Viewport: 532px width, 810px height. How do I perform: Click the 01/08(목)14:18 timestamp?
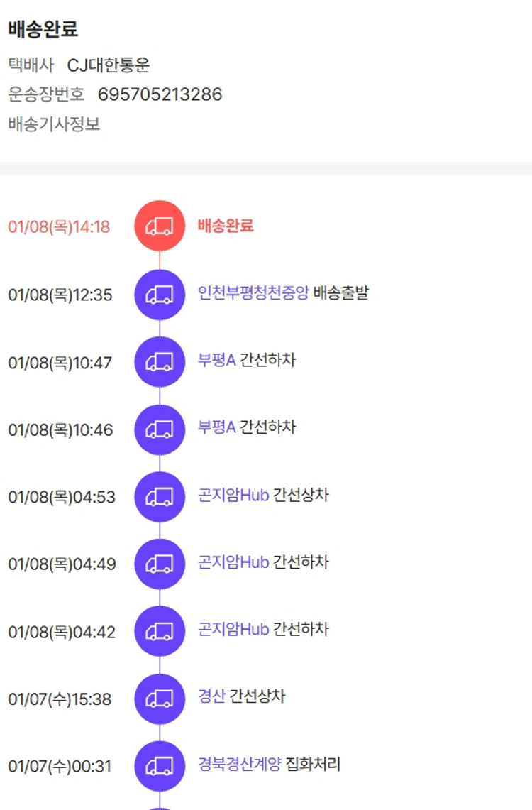coord(59,227)
